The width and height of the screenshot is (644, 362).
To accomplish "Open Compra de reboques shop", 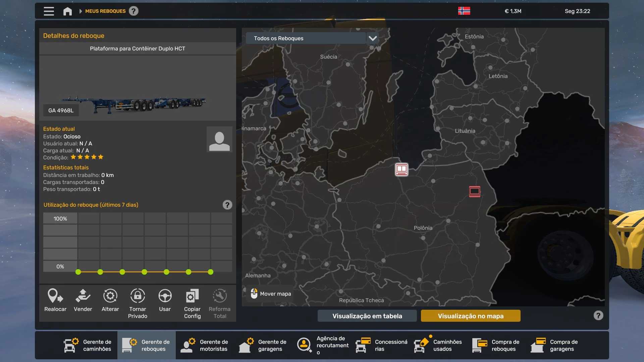I will (x=496, y=345).
